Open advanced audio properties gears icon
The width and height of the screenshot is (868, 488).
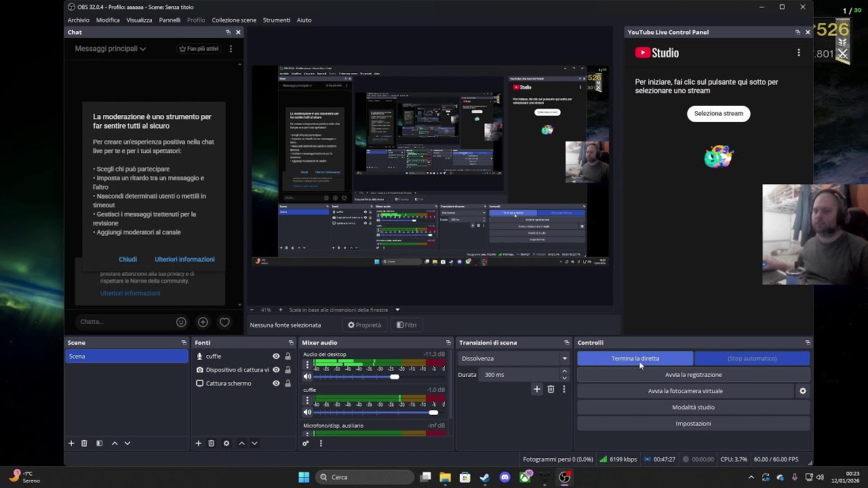(x=306, y=443)
